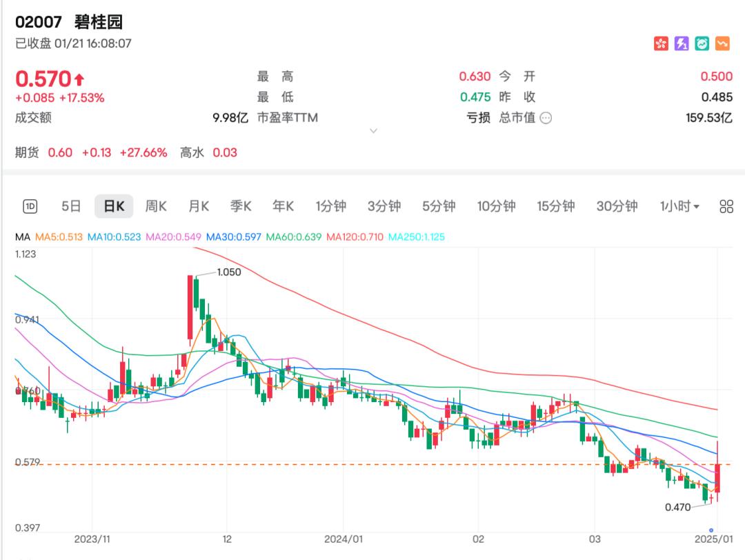The height and width of the screenshot is (560, 745).
Task: Select the 30分钟 interval tab
Action: (617, 206)
